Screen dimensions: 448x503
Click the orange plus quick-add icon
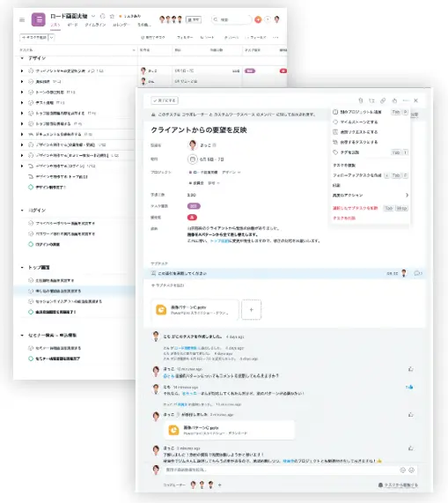tap(258, 19)
